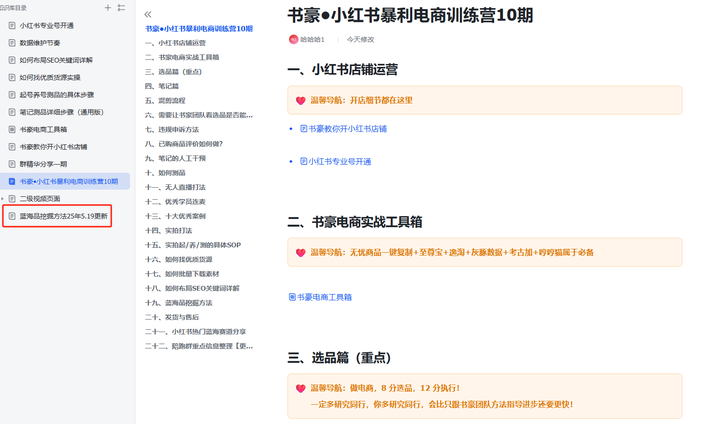Image resolution: width=720 pixels, height=424 pixels.
Task: Jump to outline item 三、选品篇(重点)
Action: 173,72
